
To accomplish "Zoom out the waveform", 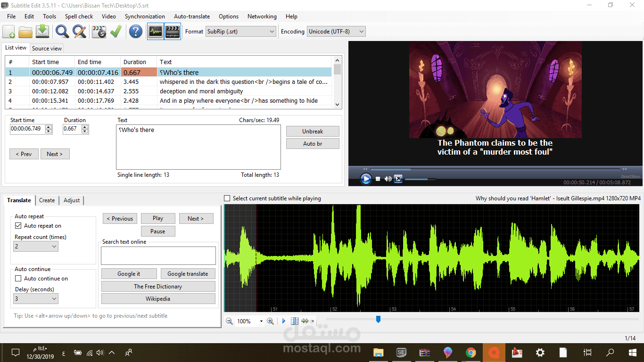I will [229, 321].
